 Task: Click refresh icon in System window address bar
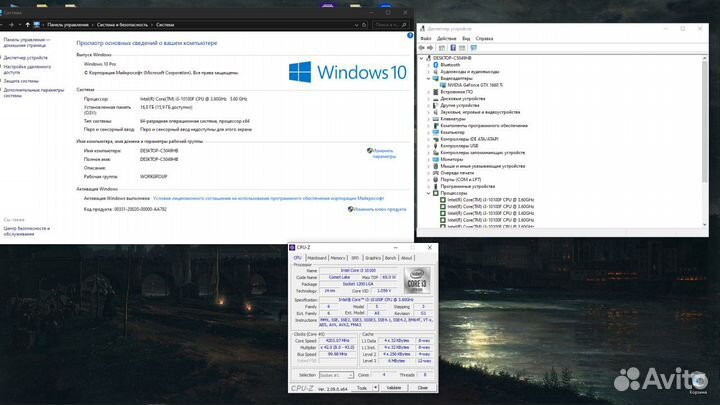pyautogui.click(x=364, y=25)
